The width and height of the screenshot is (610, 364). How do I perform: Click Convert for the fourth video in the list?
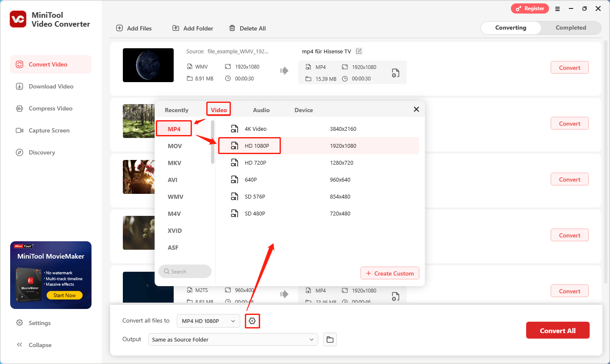570,235
